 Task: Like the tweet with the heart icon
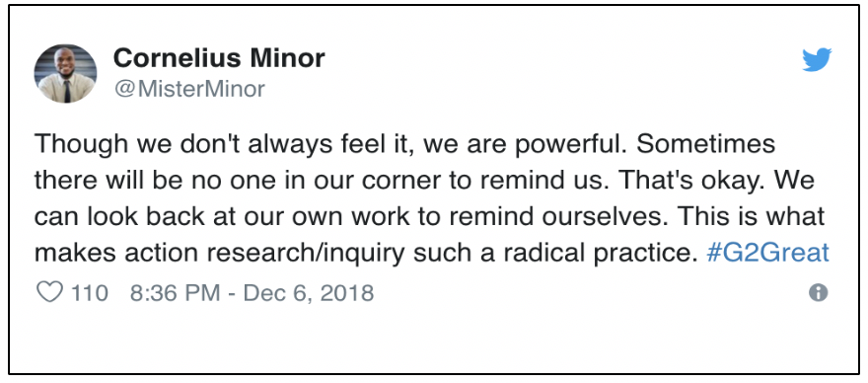tap(49, 292)
